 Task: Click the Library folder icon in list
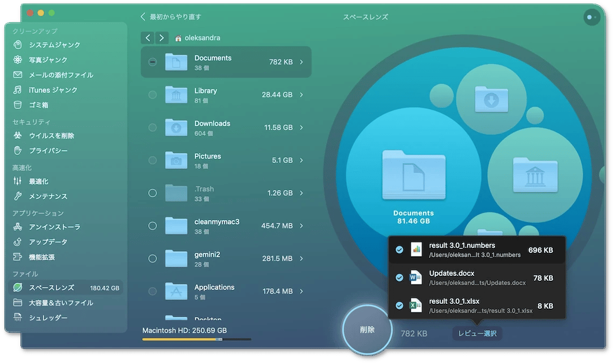[177, 95]
